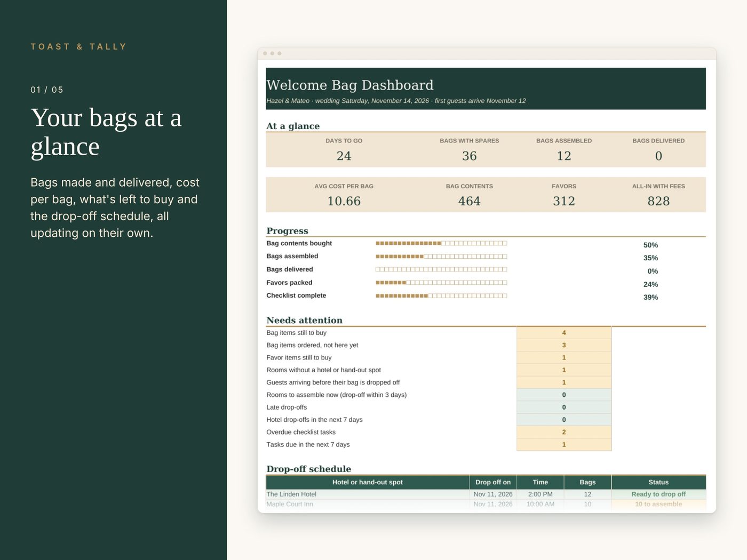Click the Bag contents bought progress bar
Viewport: 747px width, 560px height.
tap(441, 243)
